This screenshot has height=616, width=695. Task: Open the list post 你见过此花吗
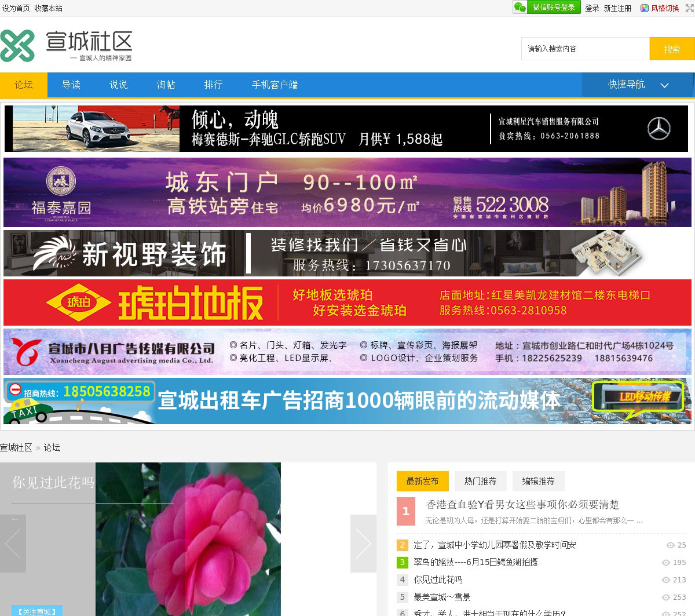pos(438,579)
